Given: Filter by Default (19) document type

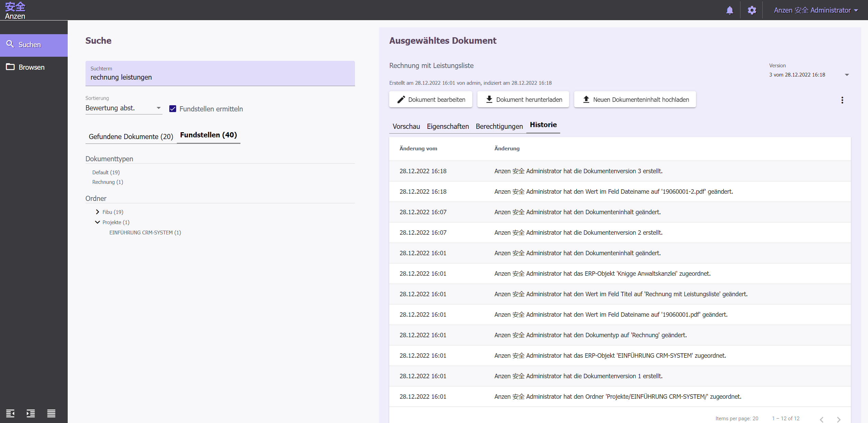Looking at the screenshot, I should (x=106, y=172).
